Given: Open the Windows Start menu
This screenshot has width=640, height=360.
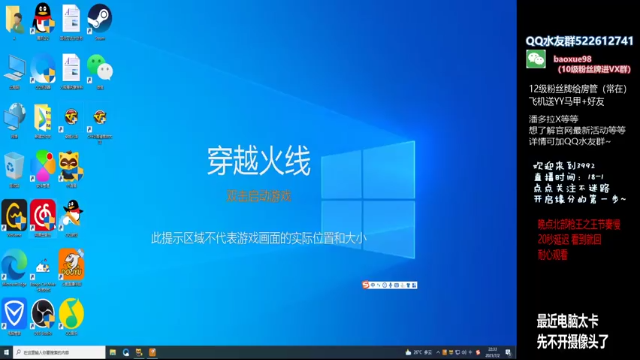Looking at the screenshot, I should pos(6,352).
